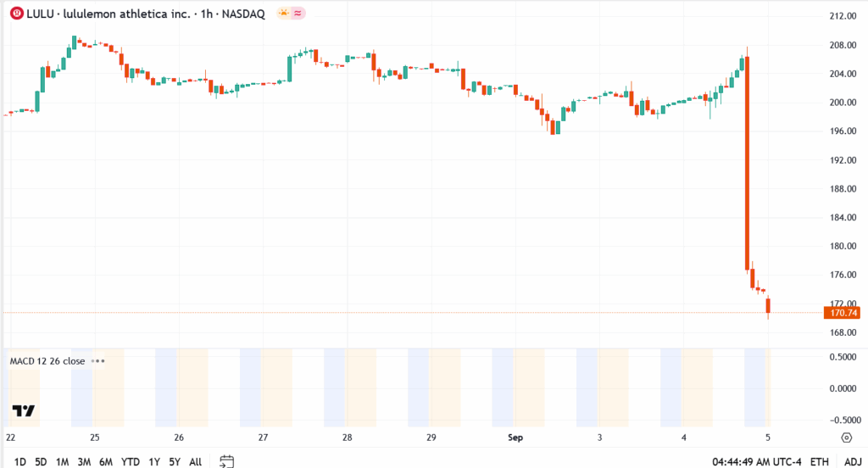Select the 3M time range
The image size is (868, 468).
84,461
